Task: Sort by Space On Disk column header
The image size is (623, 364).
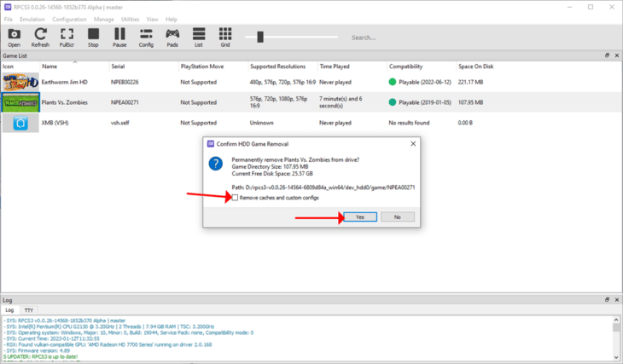Action: point(476,66)
